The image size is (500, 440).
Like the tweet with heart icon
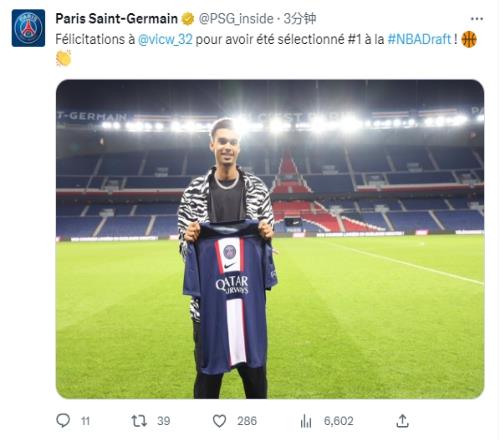coord(219,421)
